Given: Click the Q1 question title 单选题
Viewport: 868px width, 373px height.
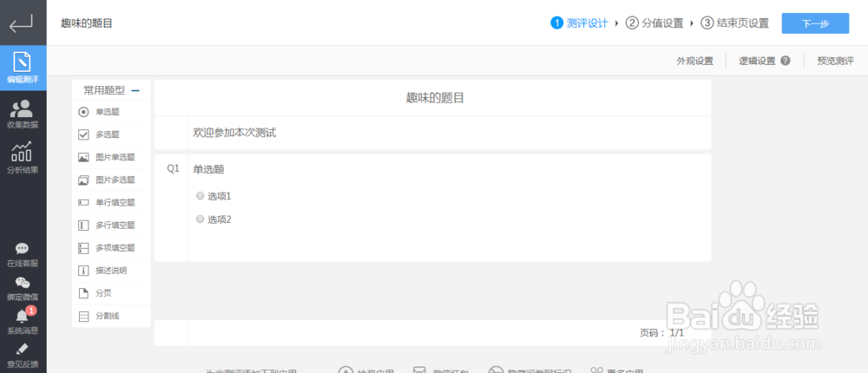Looking at the screenshot, I should pos(208,169).
